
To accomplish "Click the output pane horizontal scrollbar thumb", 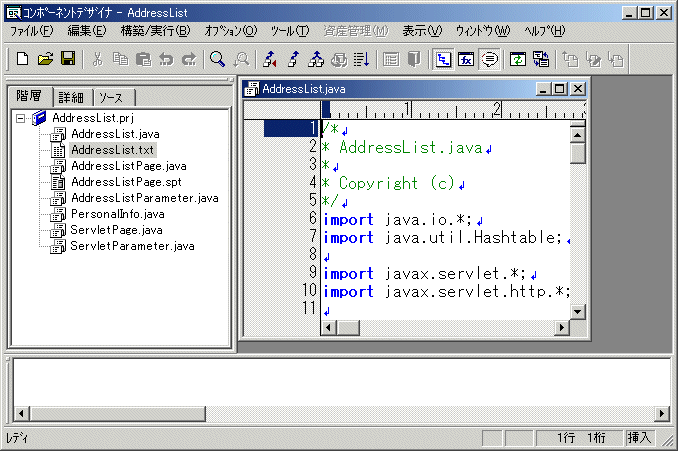I will (x=118, y=414).
